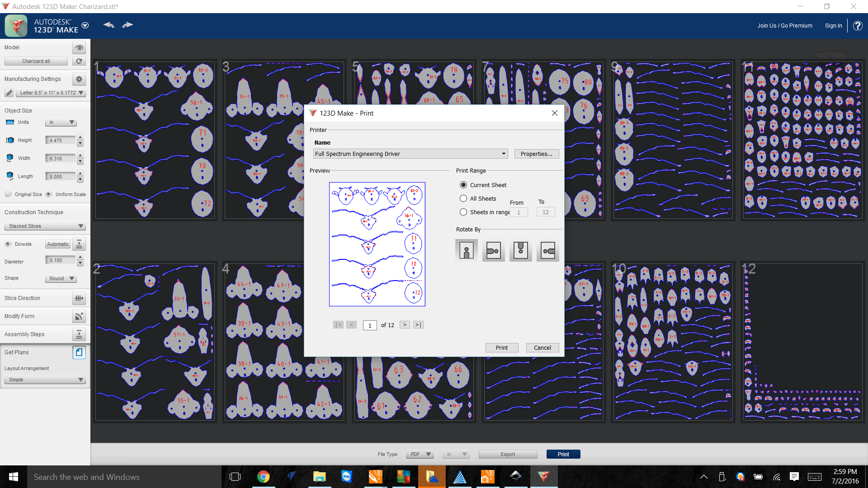This screenshot has height=488, width=868.
Task: Click the range To field showing 12
Action: pos(546,212)
